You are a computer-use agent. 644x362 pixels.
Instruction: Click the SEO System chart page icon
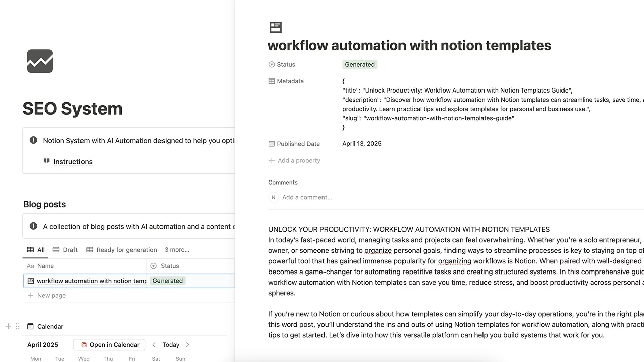[x=40, y=61]
